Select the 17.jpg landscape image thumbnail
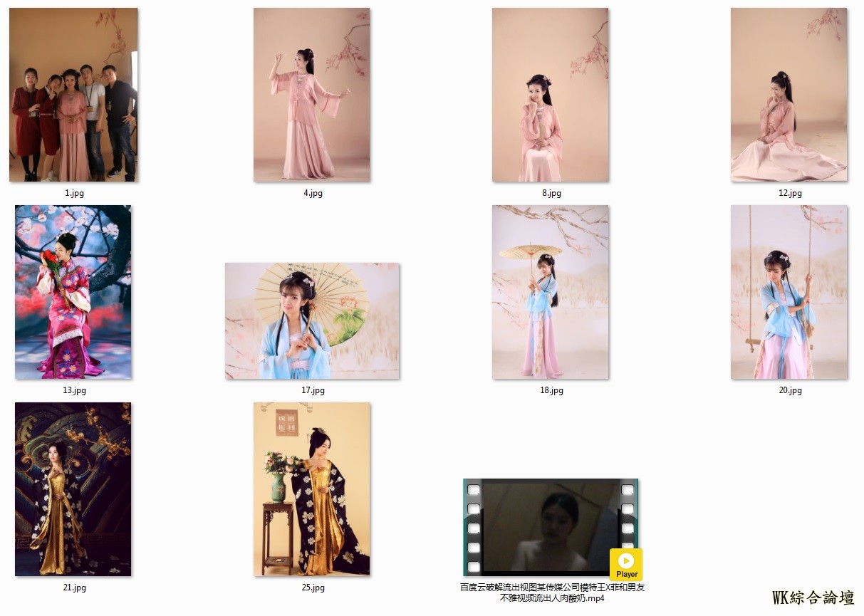Image resolution: width=864 pixels, height=616 pixels. click(x=312, y=321)
